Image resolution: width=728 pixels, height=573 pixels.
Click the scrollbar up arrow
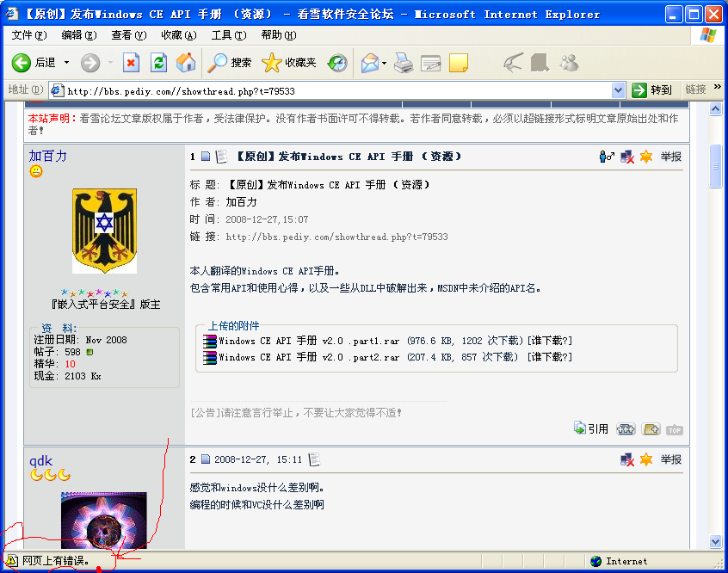[x=715, y=109]
